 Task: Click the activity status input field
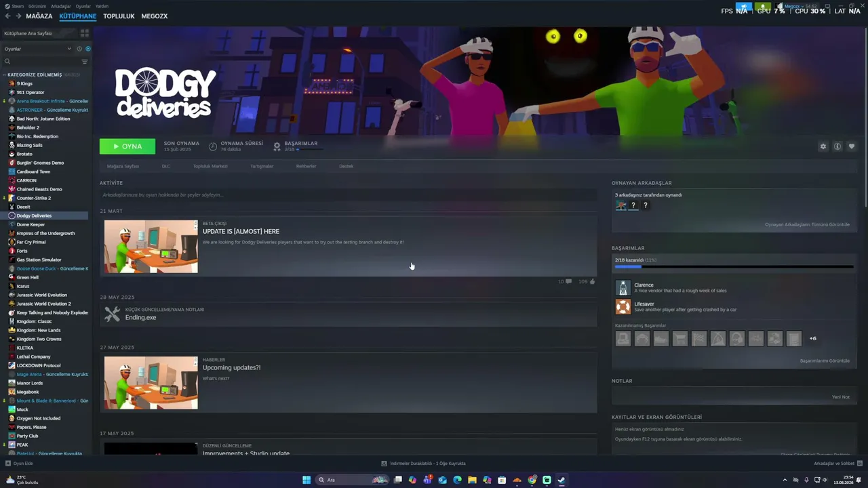pyautogui.click(x=349, y=195)
